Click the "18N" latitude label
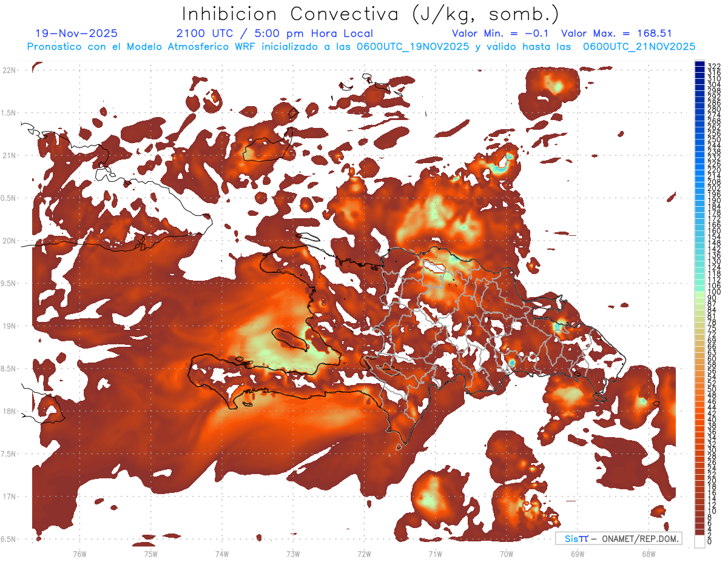This screenshot has height=562, width=728. tap(9, 411)
